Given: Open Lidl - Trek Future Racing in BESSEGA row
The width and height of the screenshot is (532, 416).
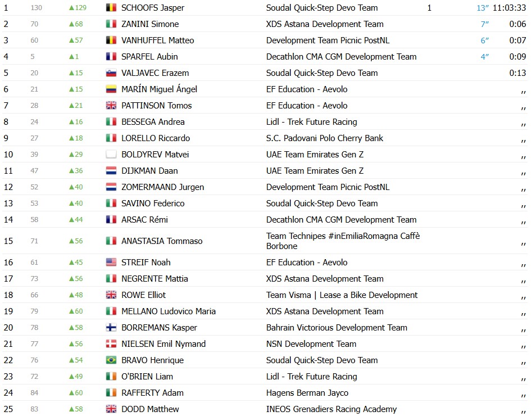Looking at the screenshot, I should pos(311,122).
